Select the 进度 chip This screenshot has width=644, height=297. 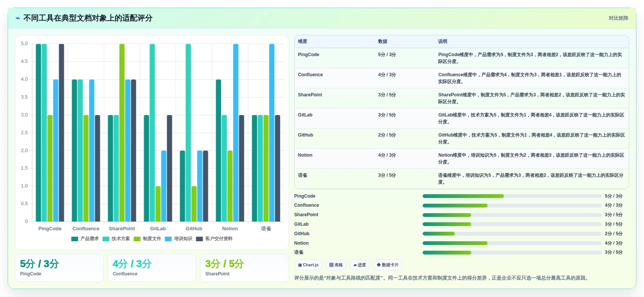coord(360,265)
